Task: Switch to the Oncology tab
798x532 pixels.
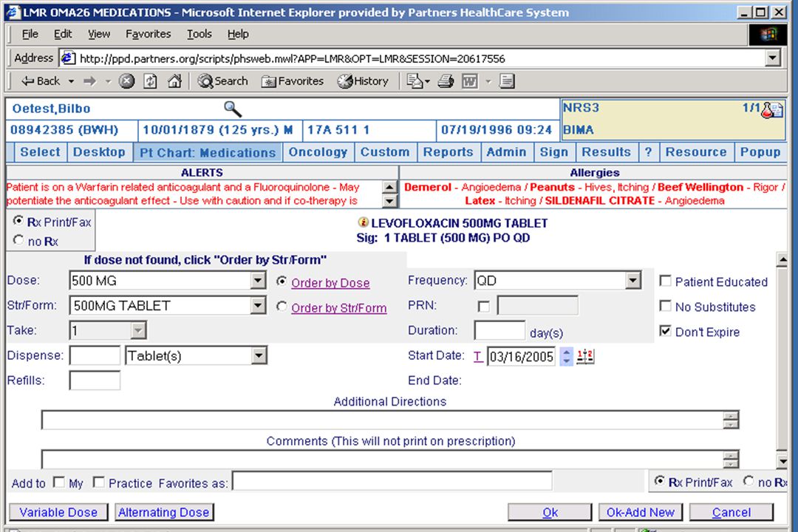Action: point(318,151)
